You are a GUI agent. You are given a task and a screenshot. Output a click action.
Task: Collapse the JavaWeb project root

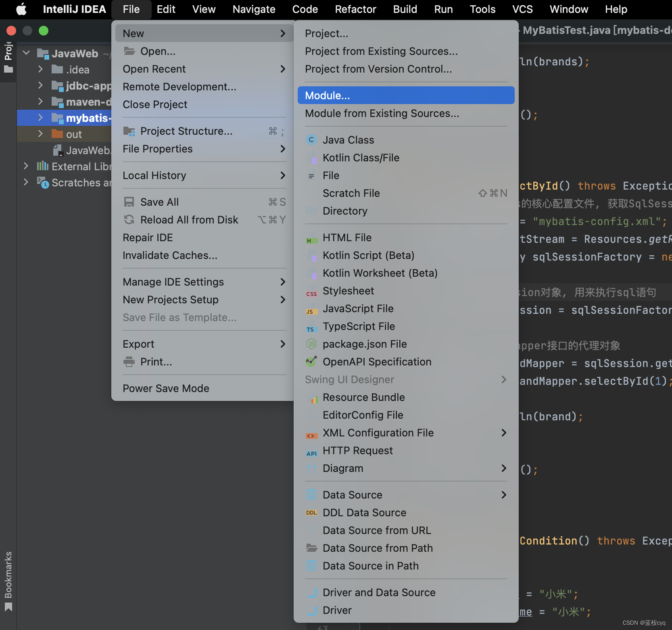click(27, 53)
